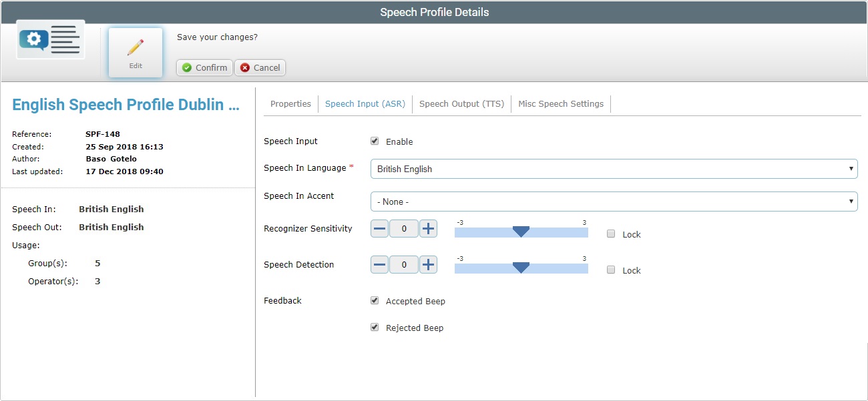The image size is (868, 401).
Task: Click the Recognizer Sensitivity value field
Action: (x=403, y=228)
